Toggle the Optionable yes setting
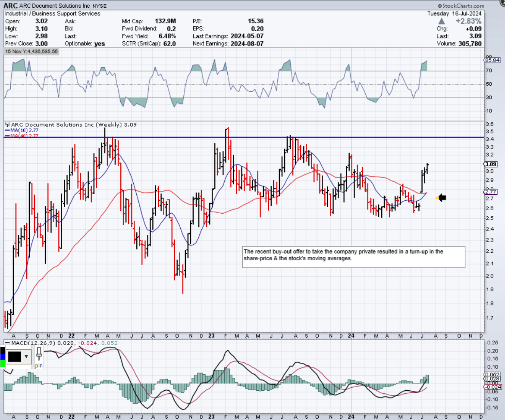This screenshot has width=505, height=420. (99, 44)
